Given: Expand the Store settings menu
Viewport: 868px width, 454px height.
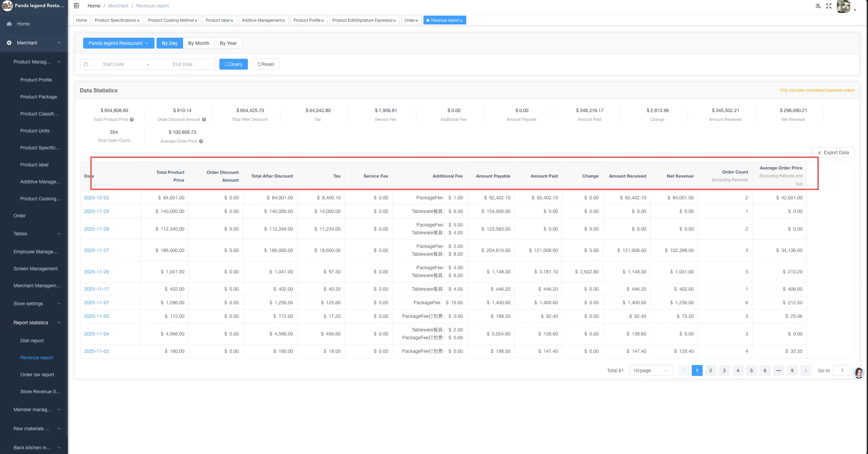Looking at the screenshot, I should tap(37, 304).
